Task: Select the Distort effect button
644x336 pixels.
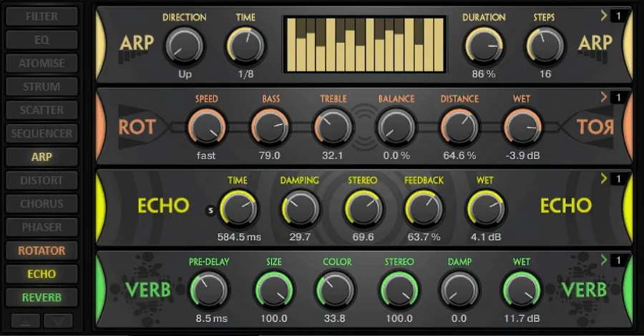Action: click(42, 181)
